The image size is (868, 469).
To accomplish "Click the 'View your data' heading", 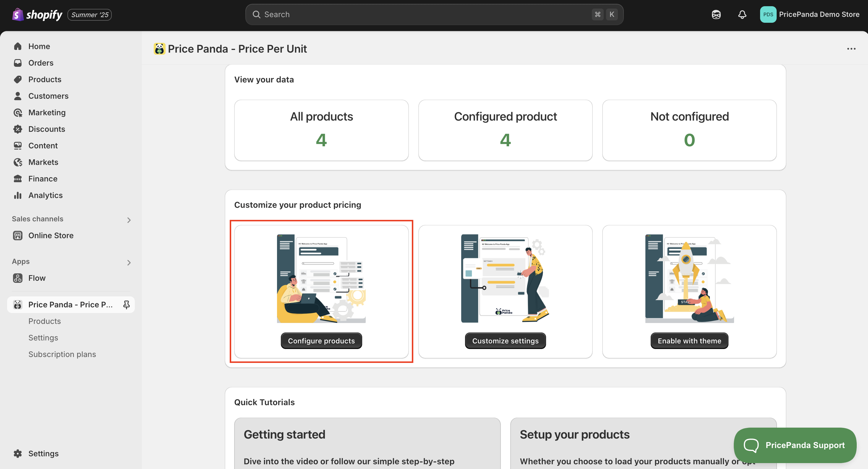I will point(264,79).
